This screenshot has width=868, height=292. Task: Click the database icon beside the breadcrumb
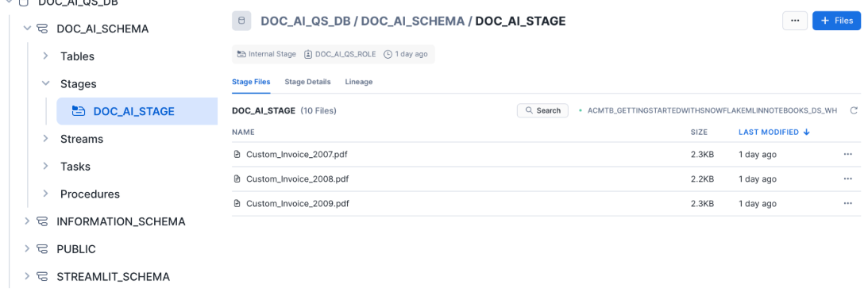click(241, 21)
